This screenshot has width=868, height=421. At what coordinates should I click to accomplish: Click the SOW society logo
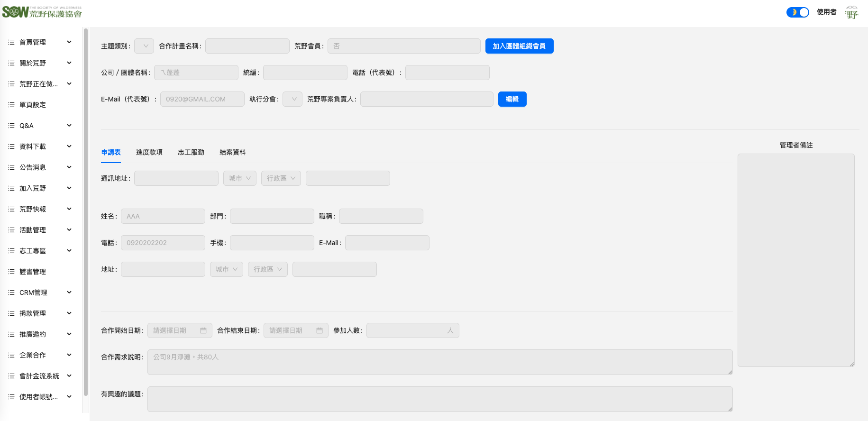42,12
